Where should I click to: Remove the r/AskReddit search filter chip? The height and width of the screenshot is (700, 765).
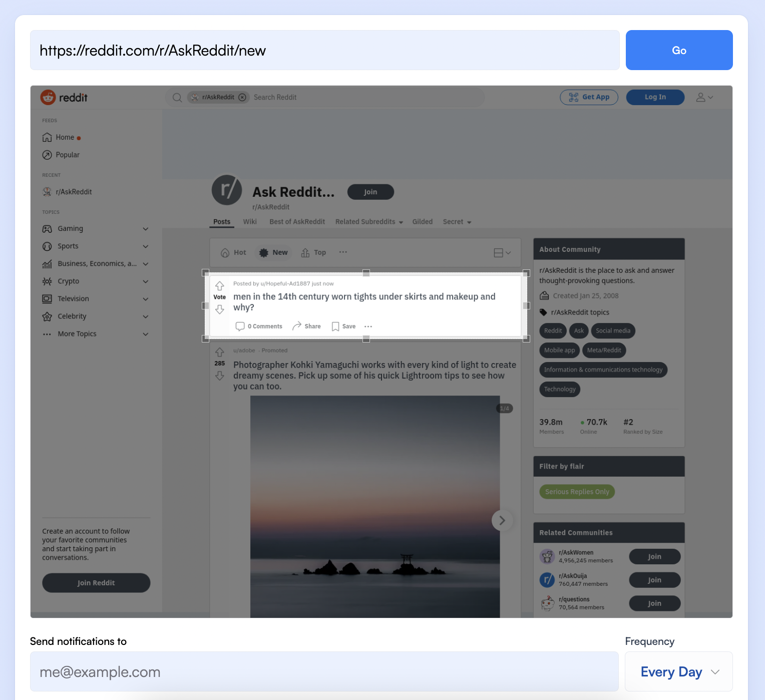tap(242, 97)
